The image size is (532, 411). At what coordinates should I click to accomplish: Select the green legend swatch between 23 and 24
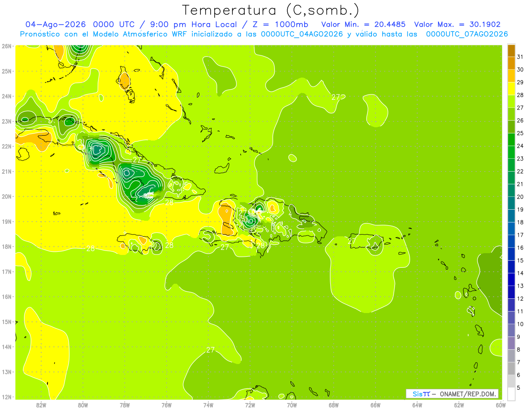pyautogui.click(x=511, y=152)
